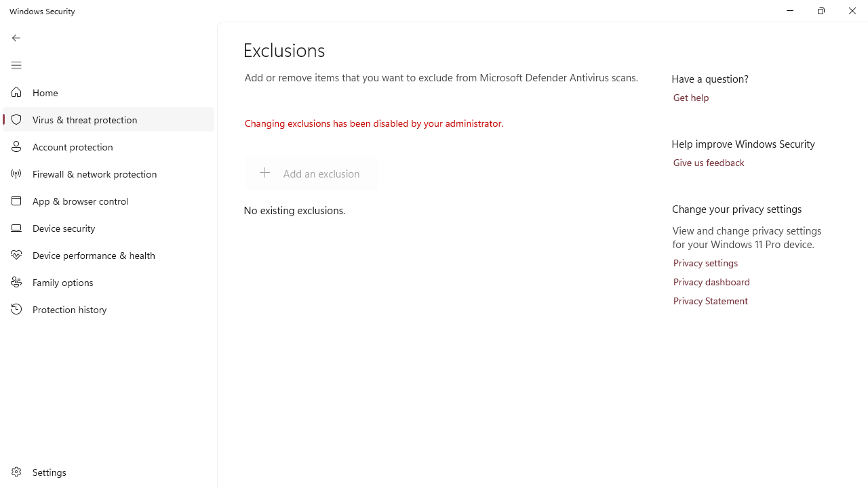Click the Protection history clock icon

pyautogui.click(x=16, y=309)
